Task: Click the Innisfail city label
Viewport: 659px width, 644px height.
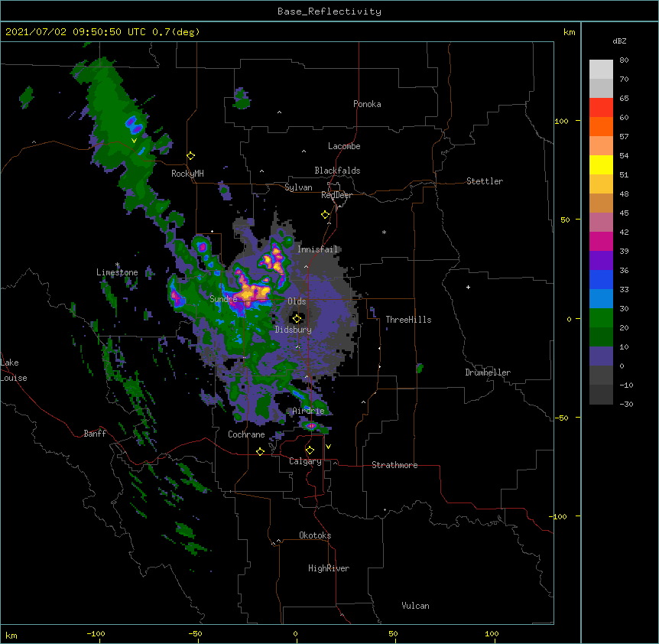Action: pyautogui.click(x=317, y=249)
